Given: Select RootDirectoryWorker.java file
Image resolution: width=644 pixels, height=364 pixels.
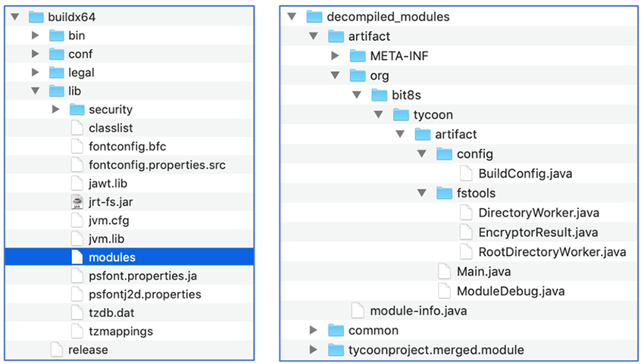Looking at the screenshot, I should 552,252.
